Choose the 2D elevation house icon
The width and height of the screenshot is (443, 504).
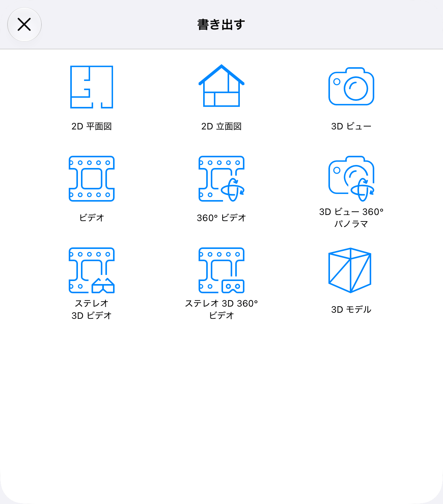[x=221, y=86]
